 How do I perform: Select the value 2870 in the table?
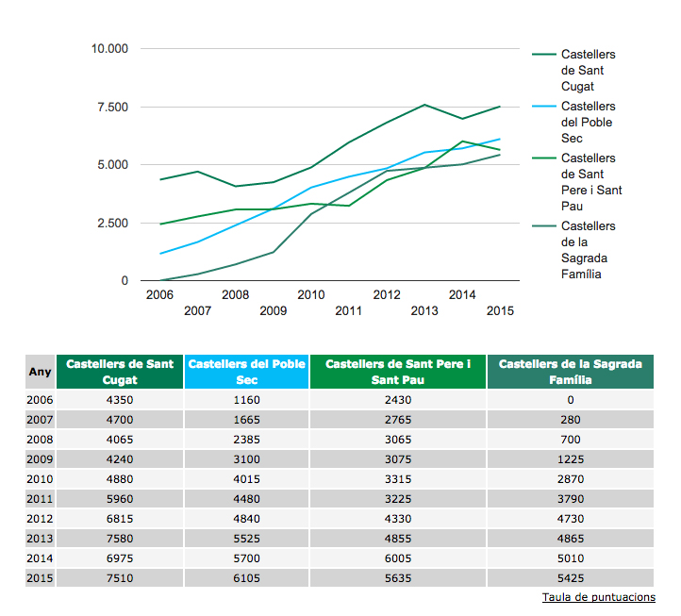[571, 479]
